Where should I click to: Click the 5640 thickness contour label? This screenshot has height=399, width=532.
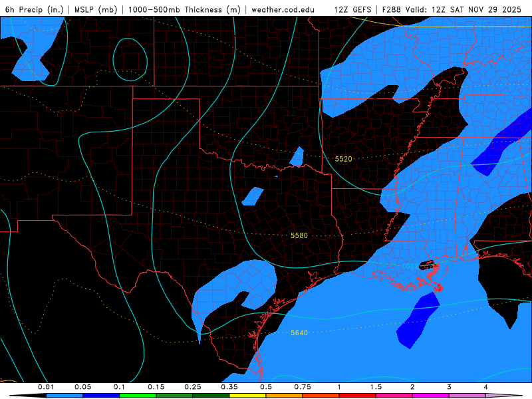pyautogui.click(x=299, y=333)
